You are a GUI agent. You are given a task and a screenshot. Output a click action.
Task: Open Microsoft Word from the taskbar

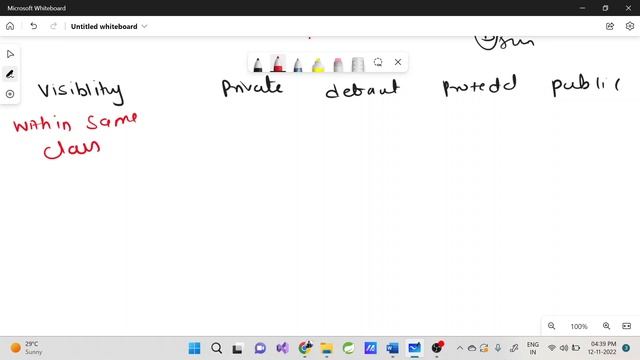pyautogui.click(x=392, y=348)
